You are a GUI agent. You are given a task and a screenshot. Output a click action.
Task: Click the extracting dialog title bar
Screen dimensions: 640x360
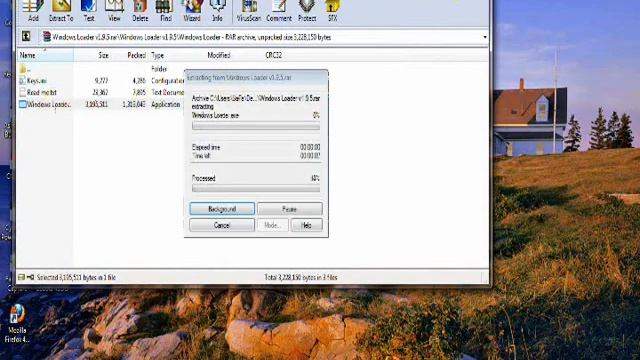pos(256,77)
